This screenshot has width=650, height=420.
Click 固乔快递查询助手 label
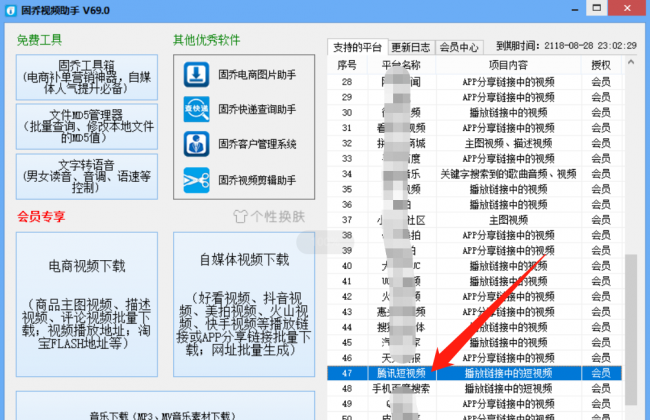coord(257,109)
